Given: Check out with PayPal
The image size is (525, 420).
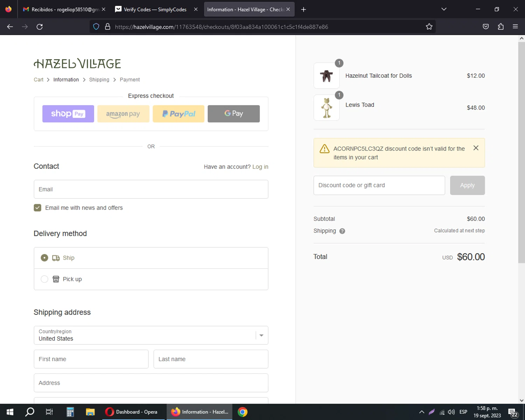Looking at the screenshot, I should click(178, 114).
